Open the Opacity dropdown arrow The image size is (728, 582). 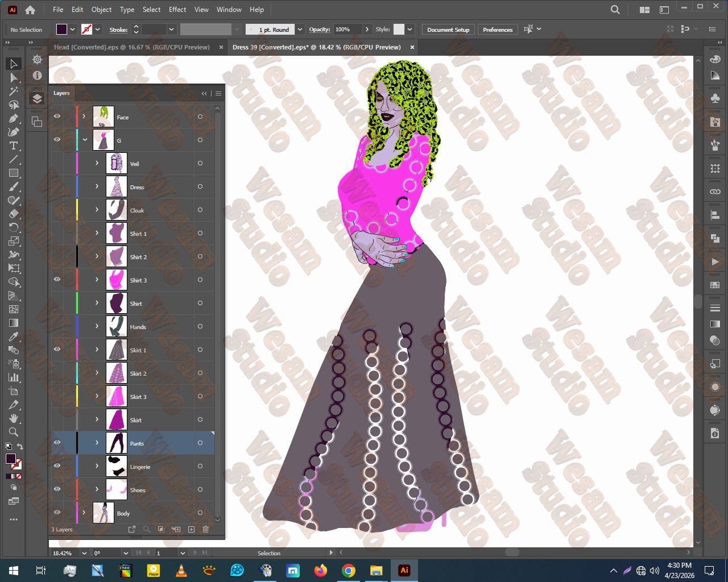pos(367,30)
